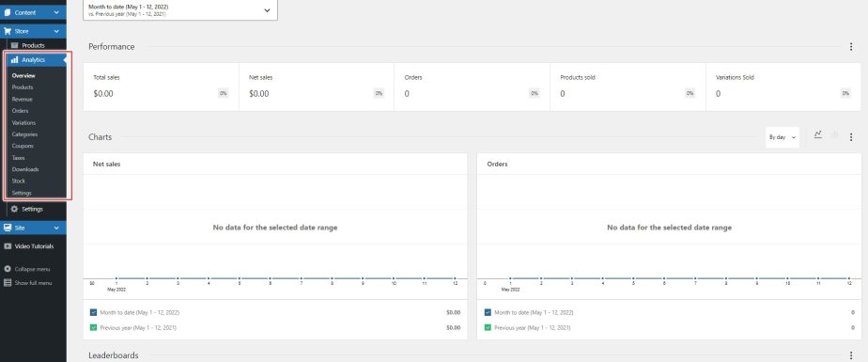
Task: Open the Site menu label in the sidebar
Action: click(20, 228)
